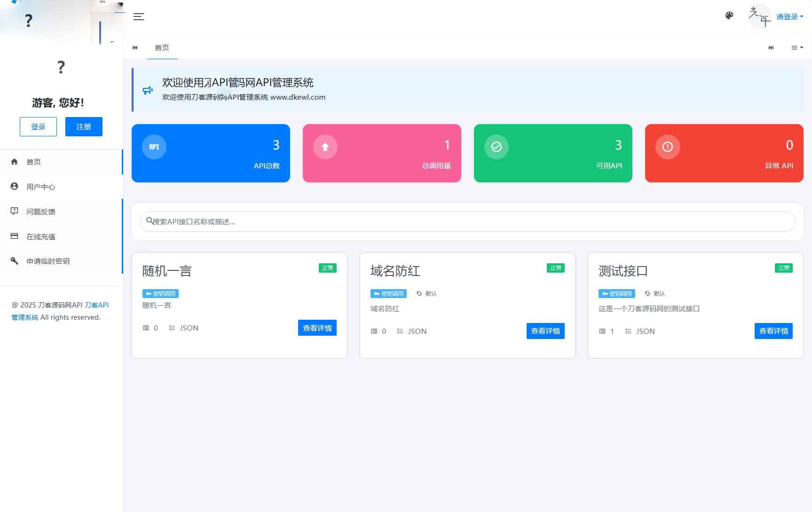Click the circular API icon on blue card
This screenshot has width=812, height=512.
click(154, 147)
